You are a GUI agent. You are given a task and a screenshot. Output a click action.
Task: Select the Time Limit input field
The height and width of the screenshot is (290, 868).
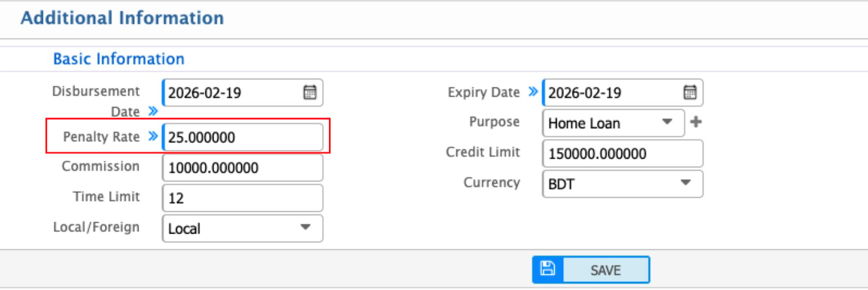(242, 198)
